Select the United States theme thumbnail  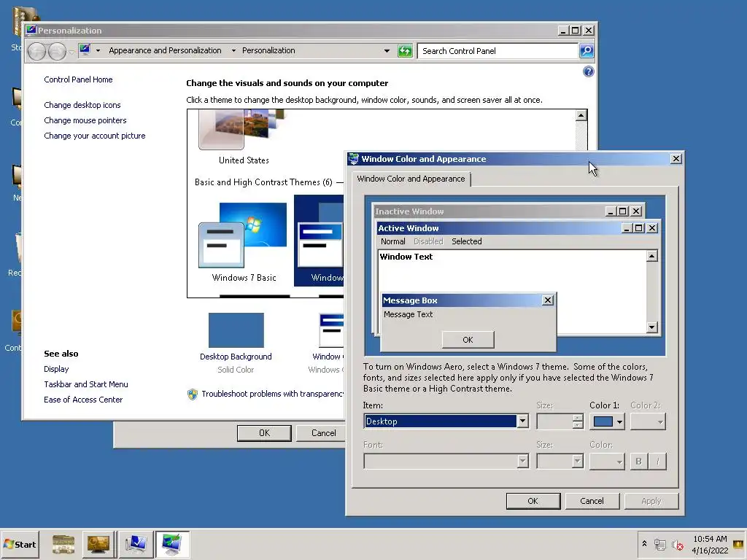click(244, 137)
